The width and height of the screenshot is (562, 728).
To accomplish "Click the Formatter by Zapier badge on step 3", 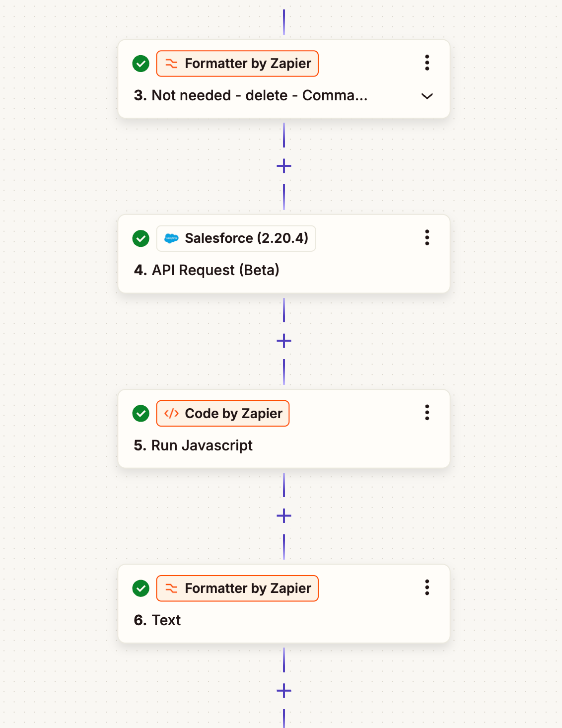I will [237, 64].
